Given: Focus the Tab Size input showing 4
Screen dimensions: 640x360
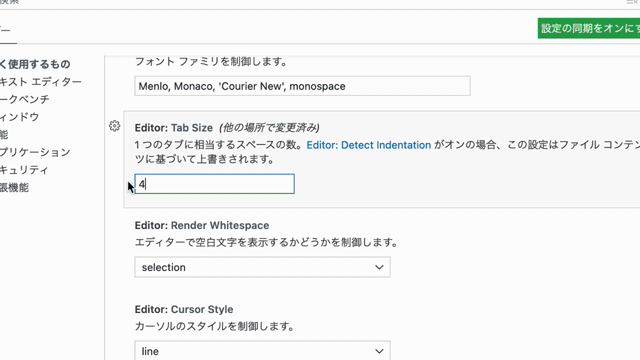Looking at the screenshot, I should [x=214, y=184].
